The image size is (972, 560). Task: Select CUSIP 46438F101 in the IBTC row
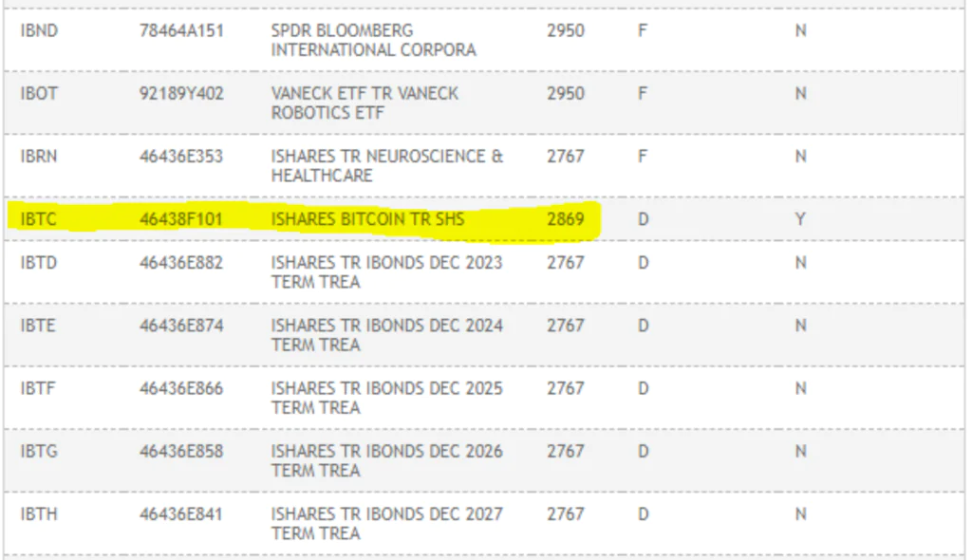tap(181, 219)
